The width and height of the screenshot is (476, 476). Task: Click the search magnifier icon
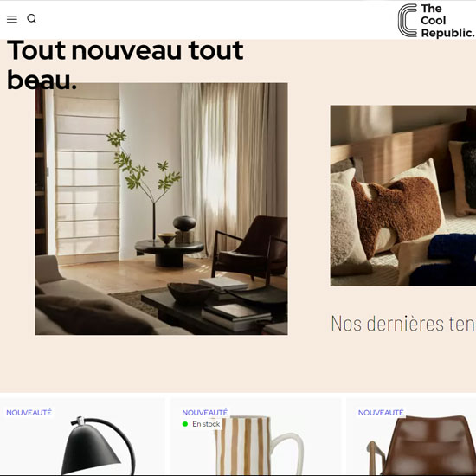click(x=31, y=18)
